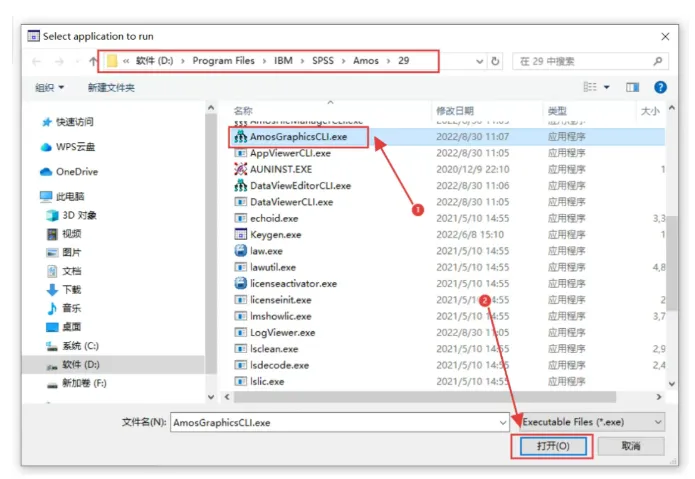
Task: Open the Executable Files (*.exe) filter dropdown
Action: (x=591, y=422)
